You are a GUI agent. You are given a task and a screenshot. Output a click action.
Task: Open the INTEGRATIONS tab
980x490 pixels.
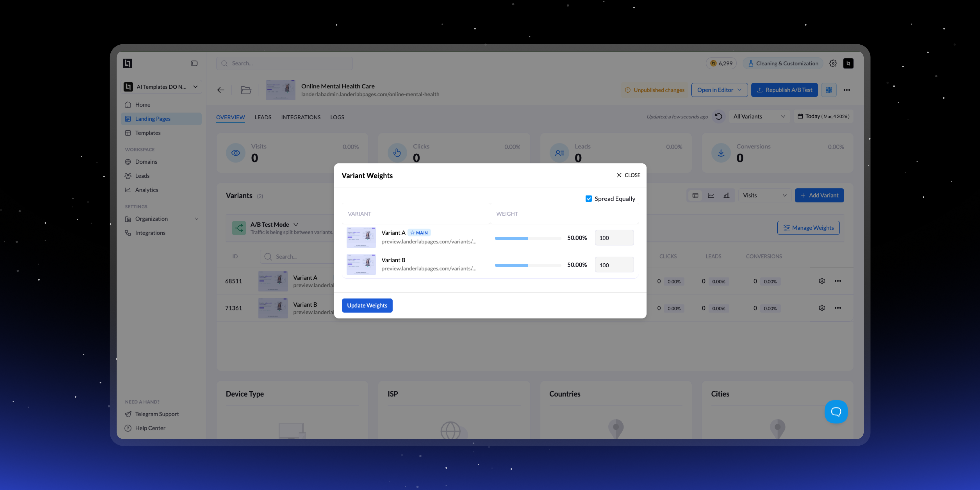click(x=301, y=117)
